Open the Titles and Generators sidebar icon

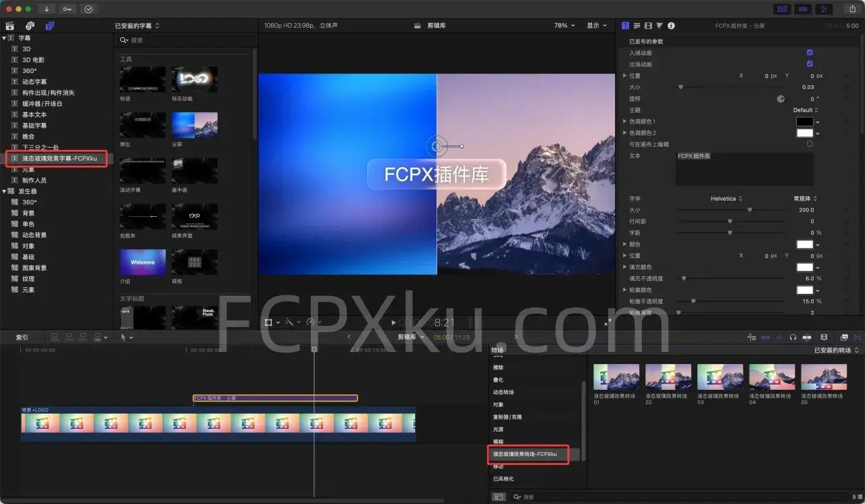(x=51, y=26)
